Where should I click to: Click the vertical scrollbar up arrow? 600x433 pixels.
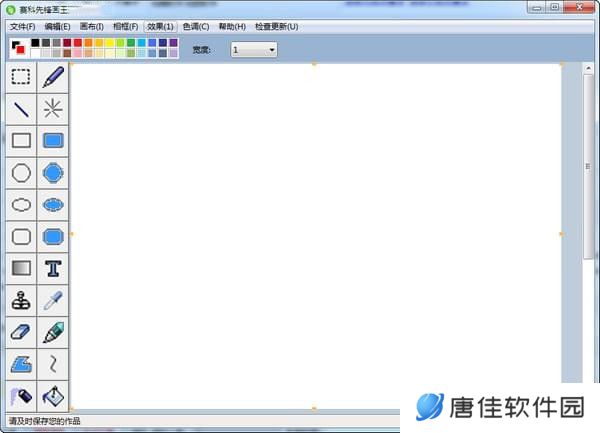pyautogui.click(x=588, y=68)
